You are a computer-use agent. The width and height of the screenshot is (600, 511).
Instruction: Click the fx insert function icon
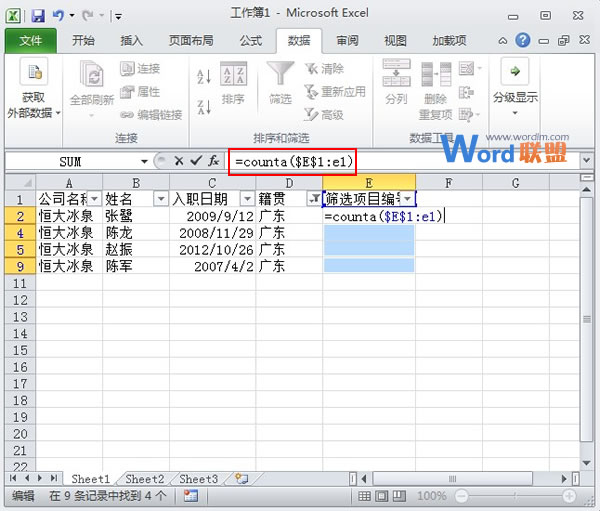(x=214, y=161)
